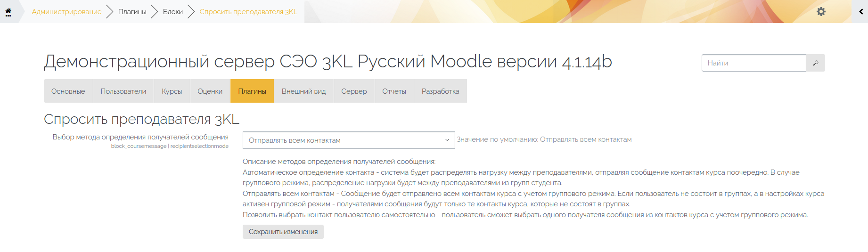Click the home icon in breadcrumb bar
This screenshot has height=252, width=868.
(8, 12)
